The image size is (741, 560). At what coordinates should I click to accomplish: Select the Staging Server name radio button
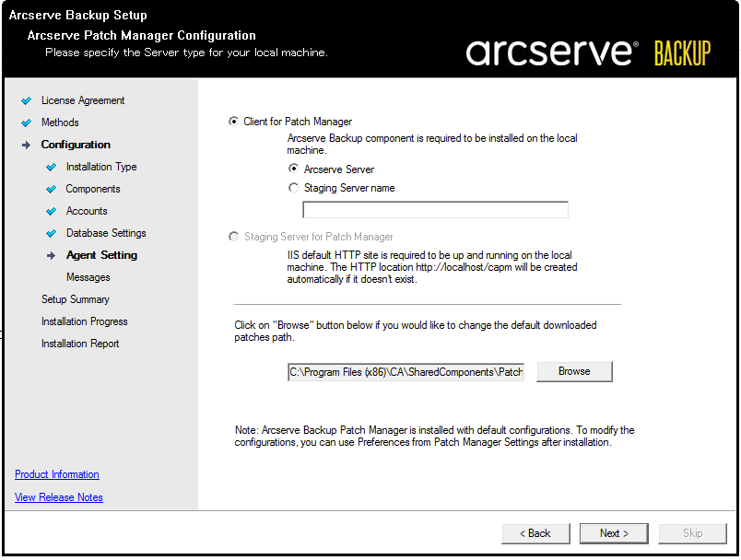tap(294, 188)
